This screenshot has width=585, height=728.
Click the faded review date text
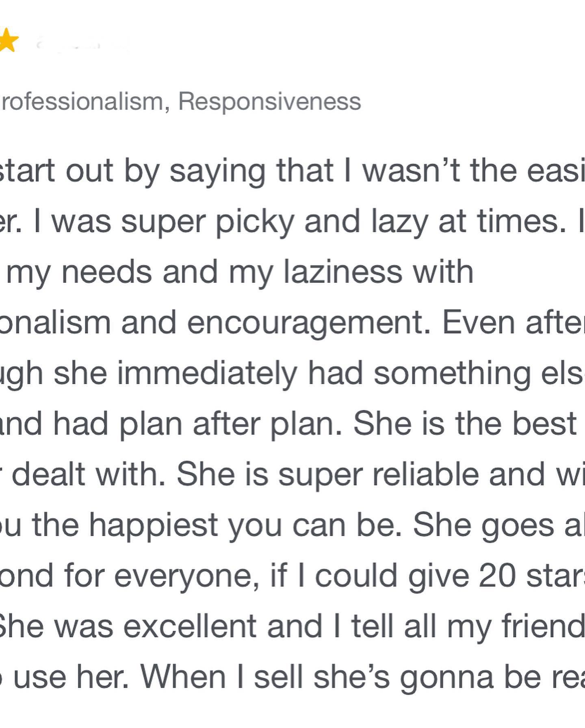tap(81, 43)
